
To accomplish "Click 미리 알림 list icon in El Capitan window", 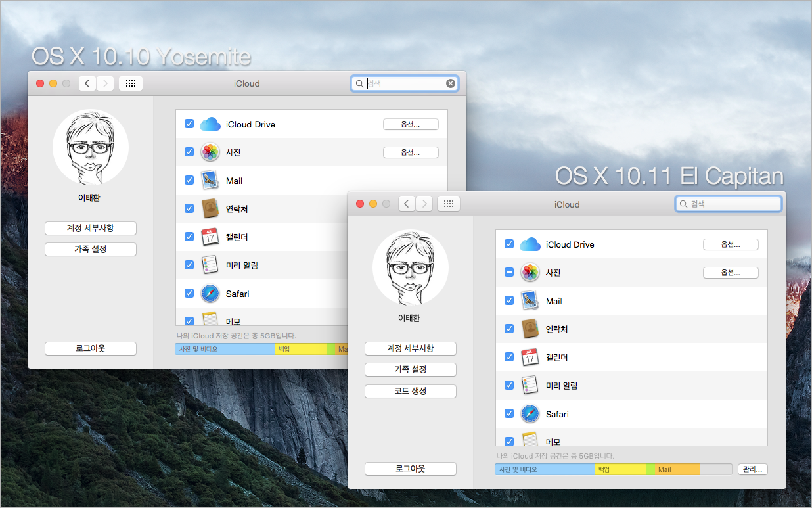I will click(530, 385).
